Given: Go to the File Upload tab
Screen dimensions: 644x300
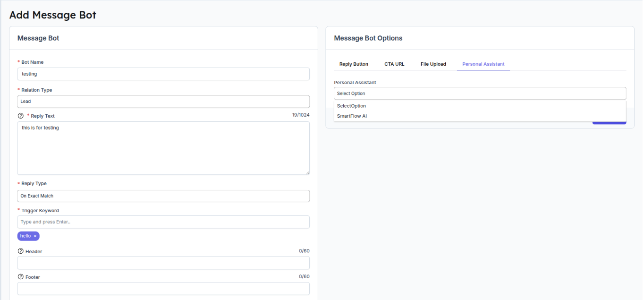Looking at the screenshot, I should pyautogui.click(x=433, y=64).
